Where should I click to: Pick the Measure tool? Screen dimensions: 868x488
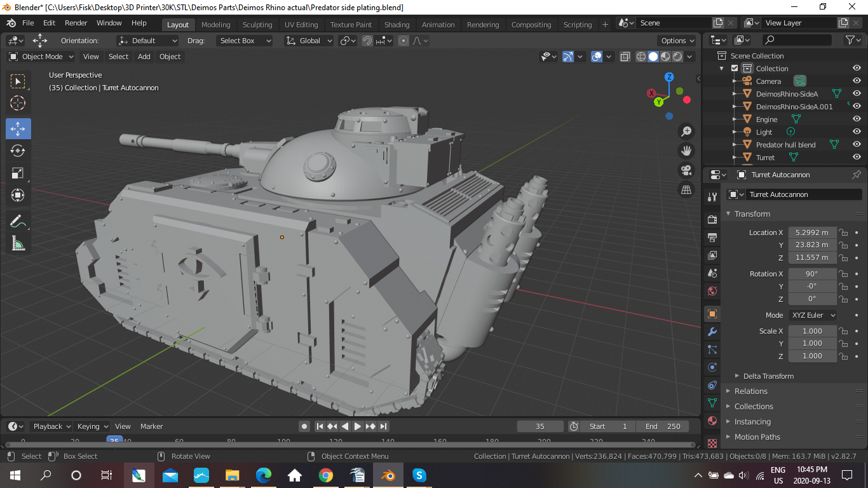pos(18,243)
